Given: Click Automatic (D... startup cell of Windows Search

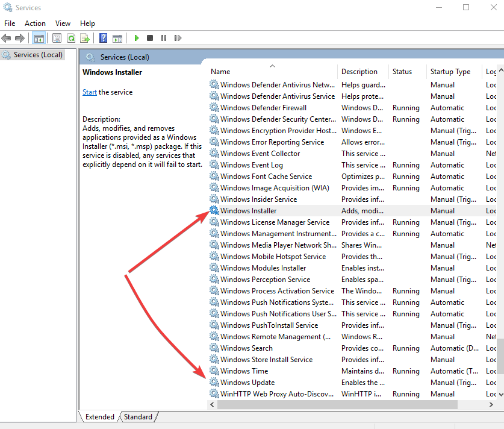Looking at the screenshot, I should click(455, 348).
